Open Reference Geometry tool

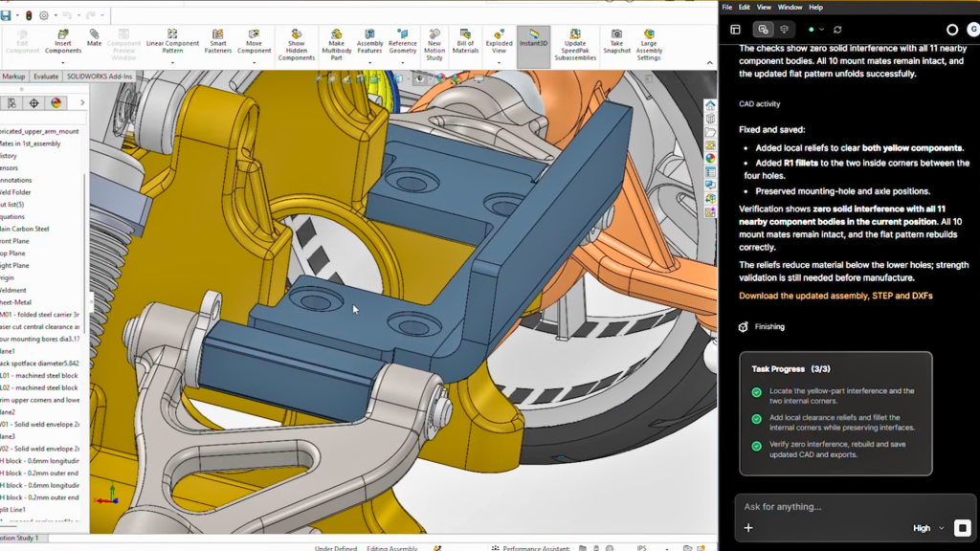(403, 42)
